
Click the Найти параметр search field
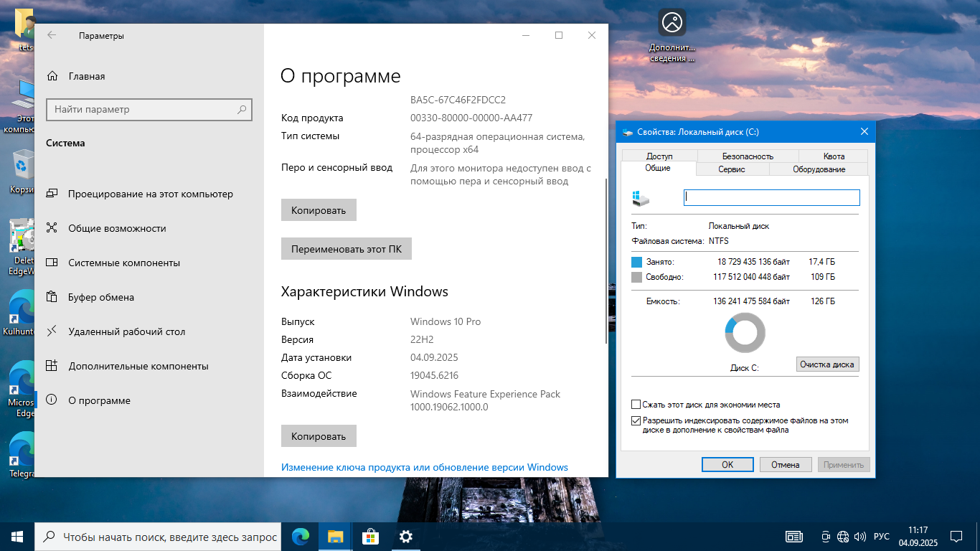pos(151,110)
